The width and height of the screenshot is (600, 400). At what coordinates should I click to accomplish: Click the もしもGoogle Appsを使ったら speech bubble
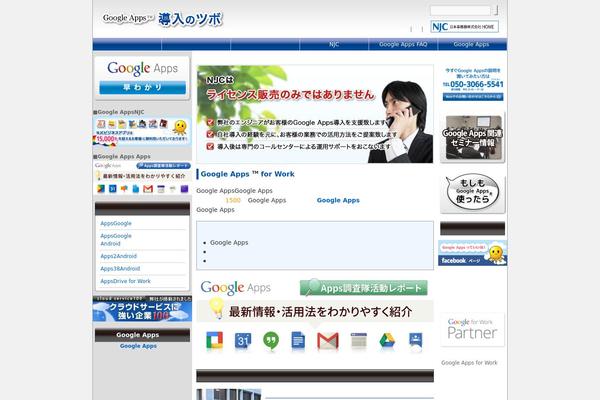(x=473, y=193)
